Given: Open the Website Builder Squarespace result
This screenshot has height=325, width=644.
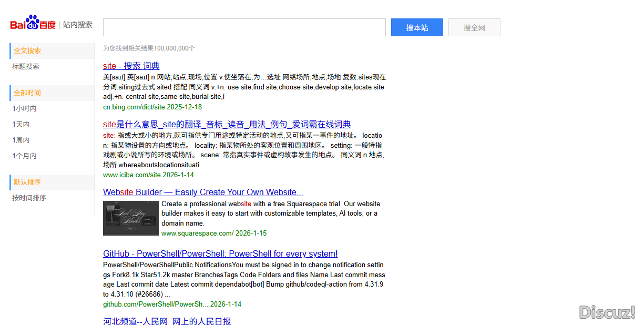Looking at the screenshot, I should [x=203, y=192].
